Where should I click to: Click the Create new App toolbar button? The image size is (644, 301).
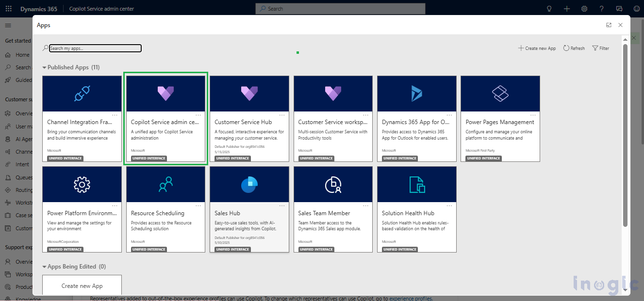(537, 48)
